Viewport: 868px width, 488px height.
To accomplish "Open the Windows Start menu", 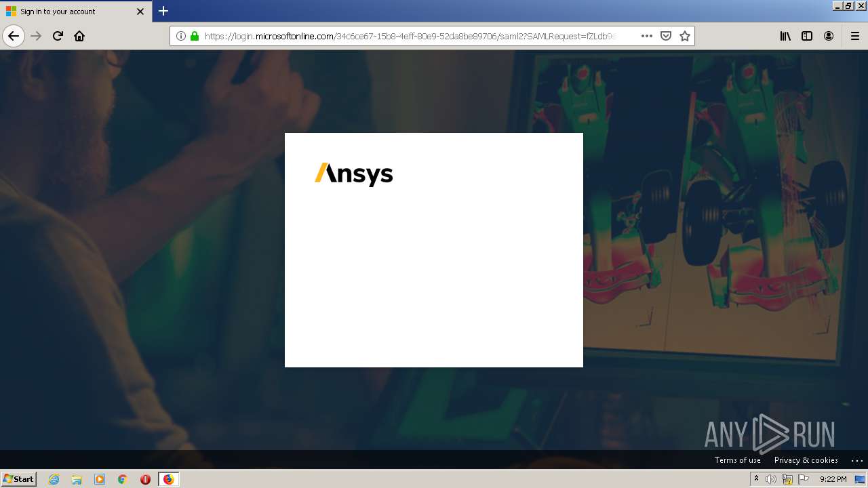I will click(18, 479).
